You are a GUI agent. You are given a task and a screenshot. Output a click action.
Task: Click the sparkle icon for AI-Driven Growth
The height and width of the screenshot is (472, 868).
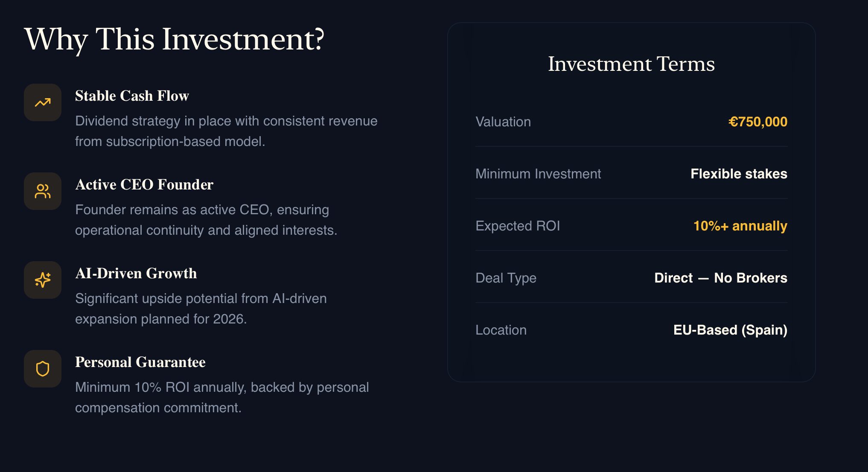point(43,280)
